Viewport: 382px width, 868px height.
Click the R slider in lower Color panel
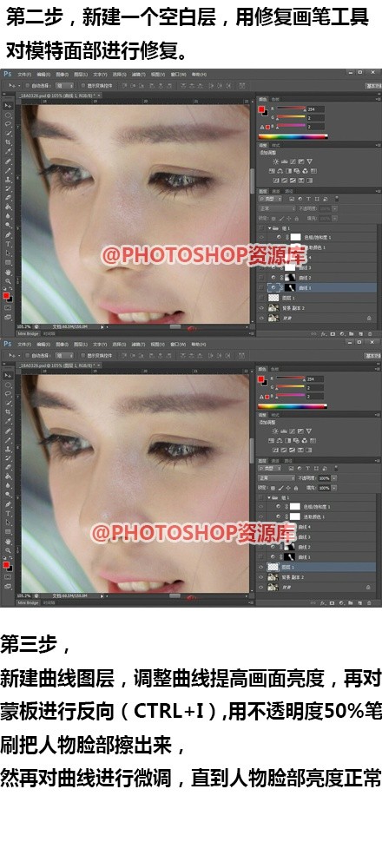[x=290, y=377]
